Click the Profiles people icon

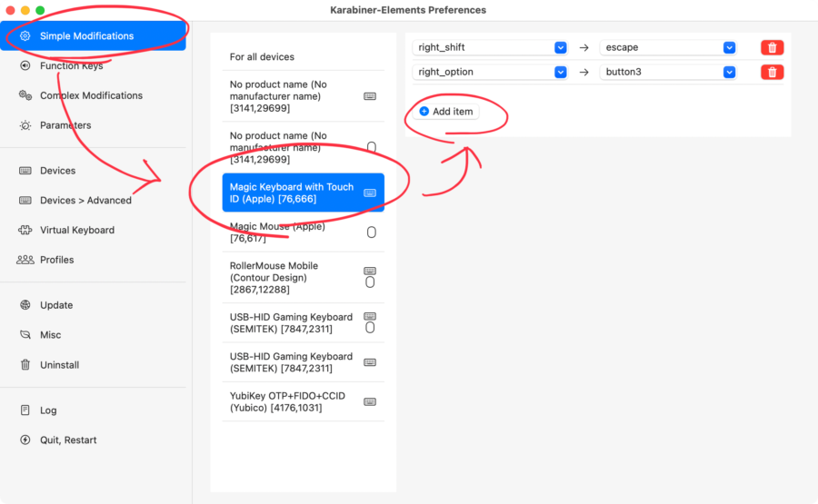25,260
